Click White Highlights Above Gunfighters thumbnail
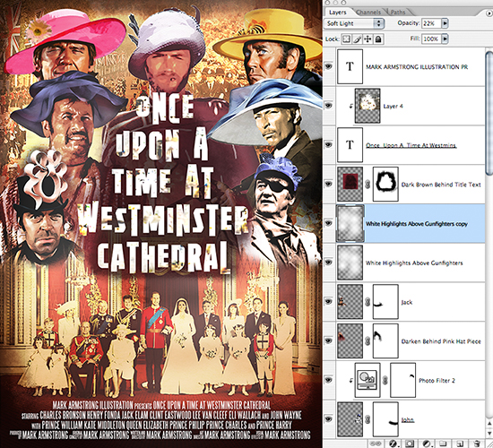 pos(350,263)
